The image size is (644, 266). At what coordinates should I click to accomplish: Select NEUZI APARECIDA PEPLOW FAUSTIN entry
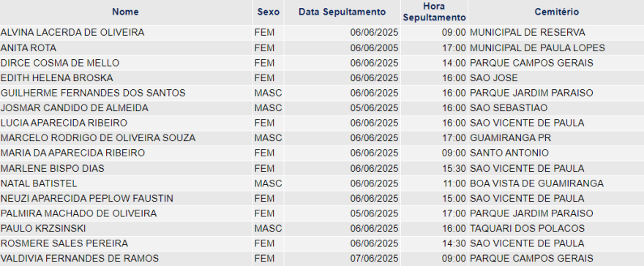(87, 198)
